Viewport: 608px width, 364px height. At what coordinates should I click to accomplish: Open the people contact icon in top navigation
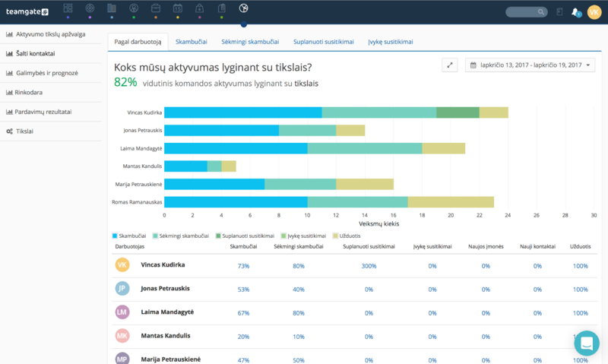click(x=134, y=8)
